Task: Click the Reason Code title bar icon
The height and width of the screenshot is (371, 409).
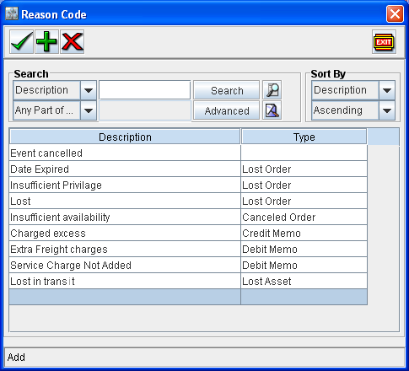Action: [x=12, y=14]
